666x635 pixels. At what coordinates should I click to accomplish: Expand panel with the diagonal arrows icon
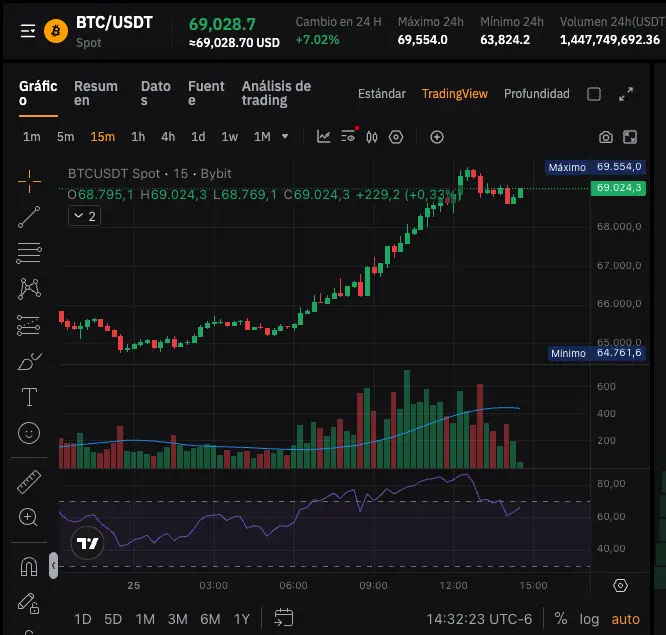tap(626, 94)
